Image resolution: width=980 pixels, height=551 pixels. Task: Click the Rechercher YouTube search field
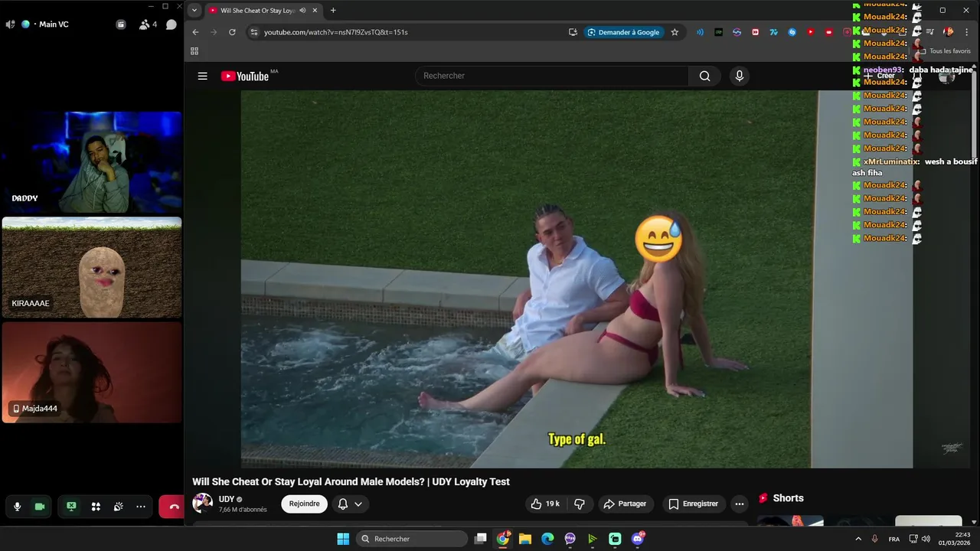point(551,76)
